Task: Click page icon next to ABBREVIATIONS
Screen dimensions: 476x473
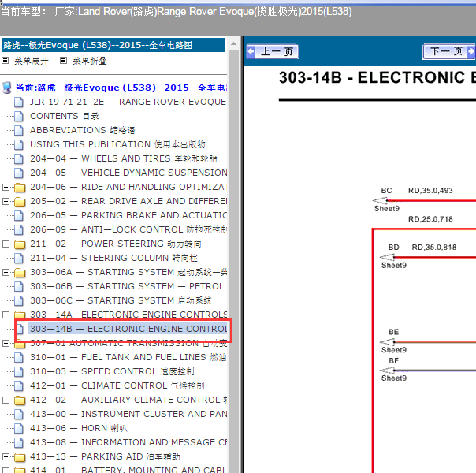Action: pyautogui.click(x=19, y=131)
